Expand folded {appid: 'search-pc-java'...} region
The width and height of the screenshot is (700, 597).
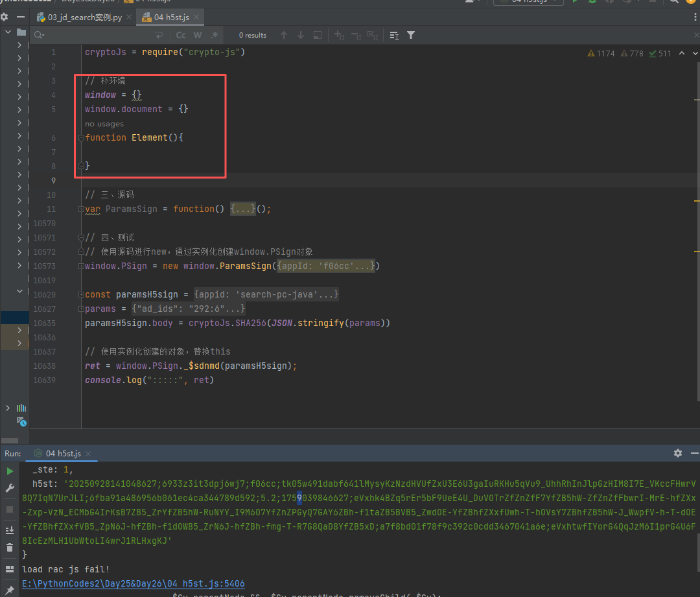tap(266, 295)
